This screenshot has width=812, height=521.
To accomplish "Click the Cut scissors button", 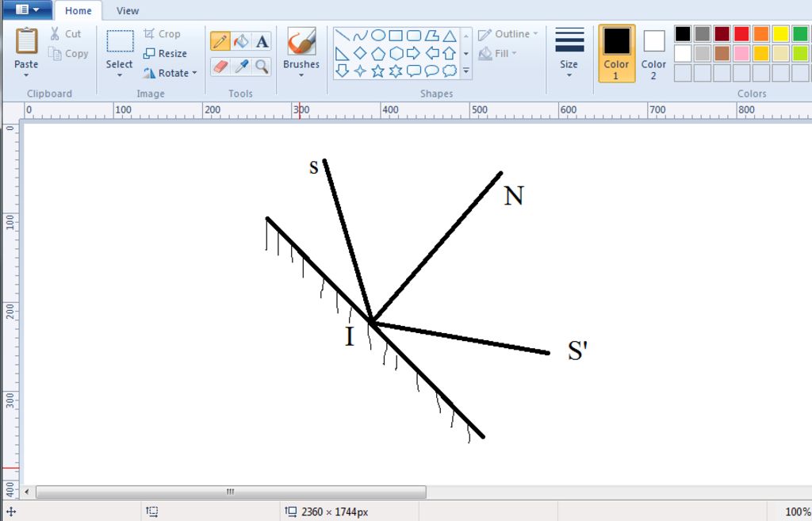I will click(x=65, y=34).
